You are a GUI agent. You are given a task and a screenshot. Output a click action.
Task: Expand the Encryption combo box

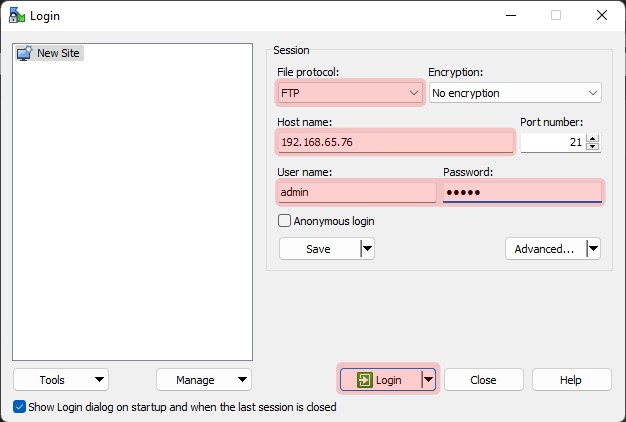(514, 93)
